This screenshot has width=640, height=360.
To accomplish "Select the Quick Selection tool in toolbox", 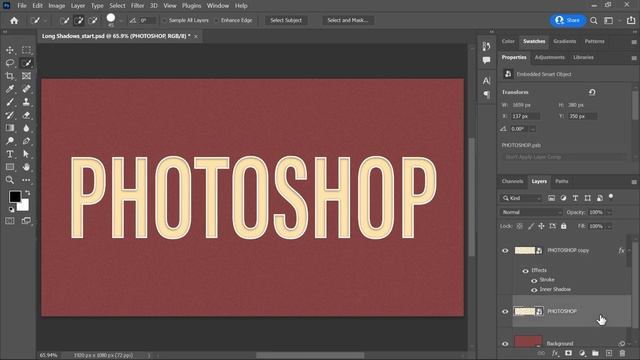I will click(26, 63).
